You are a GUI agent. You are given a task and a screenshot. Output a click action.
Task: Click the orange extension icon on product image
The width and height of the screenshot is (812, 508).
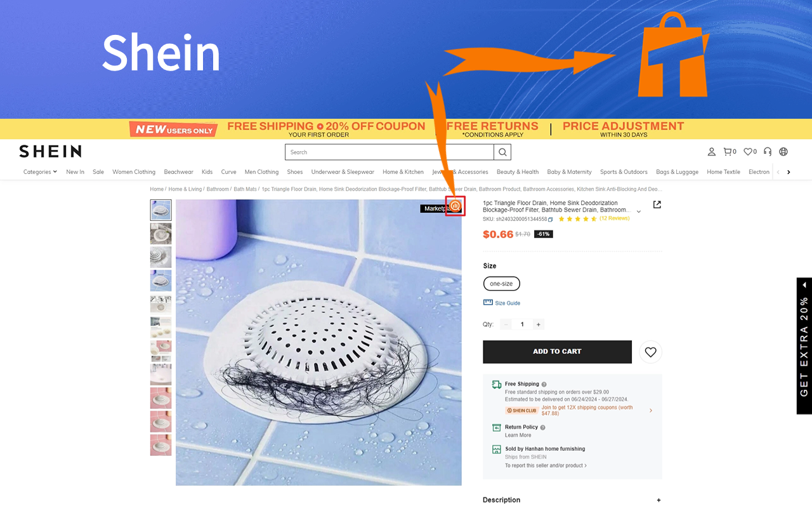pos(455,206)
